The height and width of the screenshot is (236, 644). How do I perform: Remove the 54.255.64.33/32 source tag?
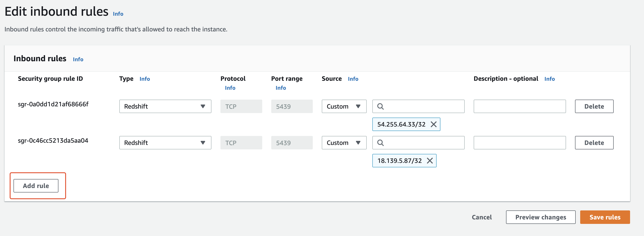[433, 124]
